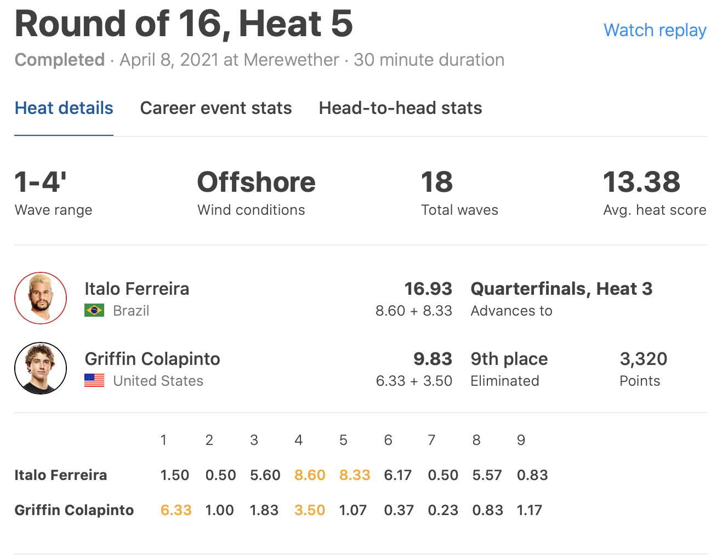Click Italo Ferreira's profile photo
The width and height of the screenshot is (728, 560).
pos(41,298)
